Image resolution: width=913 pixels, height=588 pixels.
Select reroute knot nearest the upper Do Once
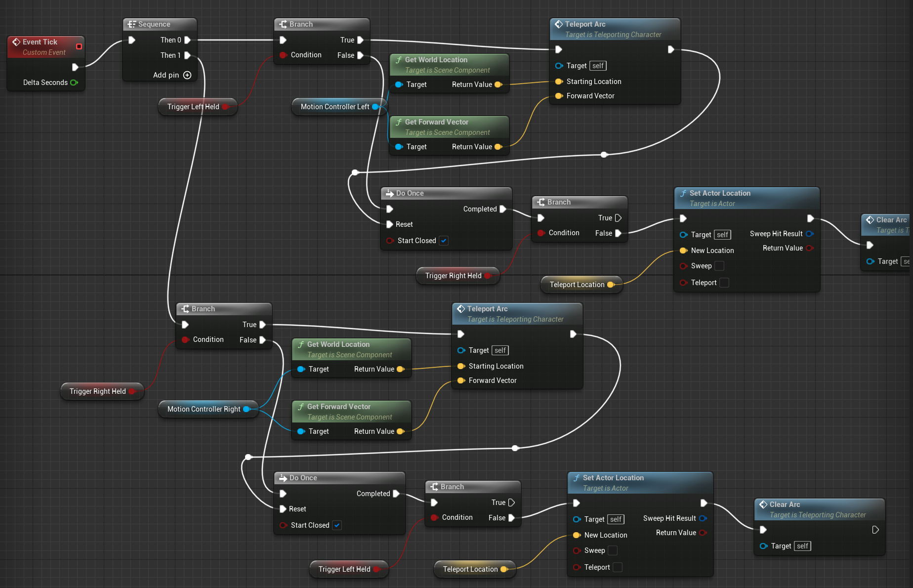coord(355,172)
